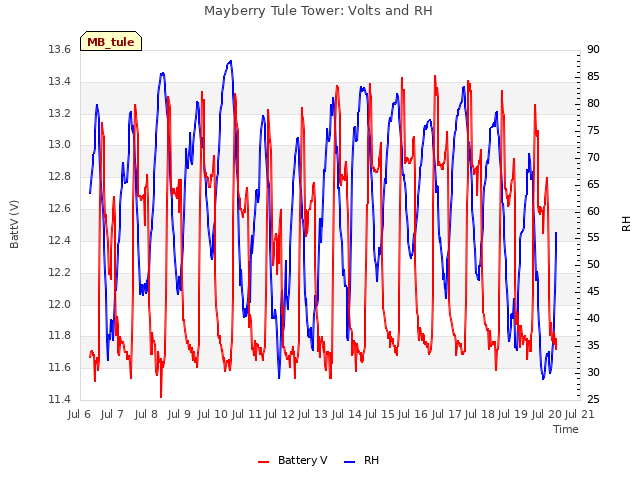Click the Jul 18 date tick
The image size is (640, 480).
(x=480, y=415)
